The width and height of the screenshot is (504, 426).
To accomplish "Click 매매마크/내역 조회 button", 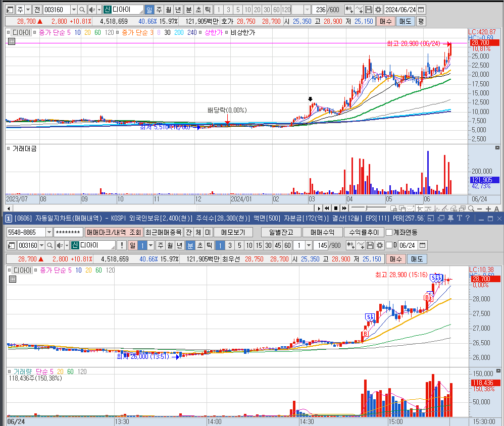I will (x=114, y=232).
